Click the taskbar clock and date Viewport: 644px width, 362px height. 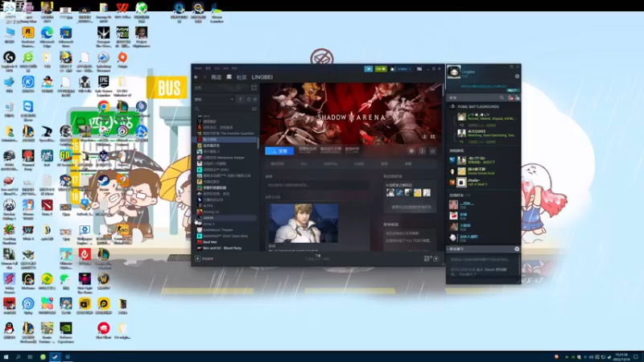(x=621, y=357)
